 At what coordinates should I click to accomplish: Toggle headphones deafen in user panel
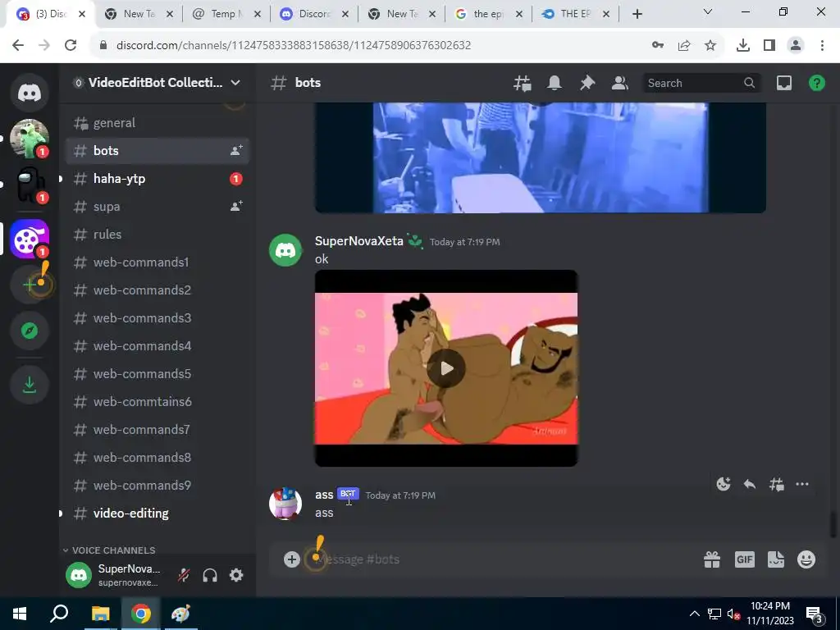click(x=210, y=575)
